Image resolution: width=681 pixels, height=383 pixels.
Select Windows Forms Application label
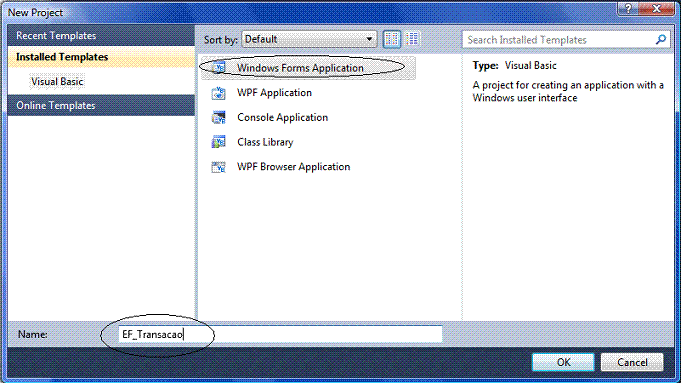(300, 68)
